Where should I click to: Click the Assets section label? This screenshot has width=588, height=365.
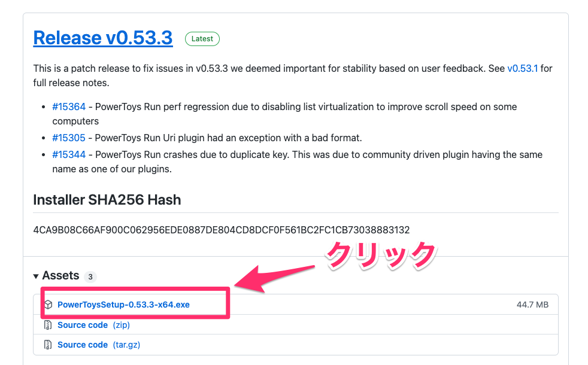[x=60, y=276]
